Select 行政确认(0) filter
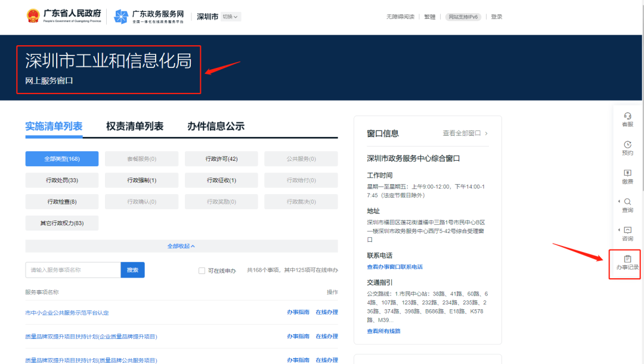 (142, 201)
